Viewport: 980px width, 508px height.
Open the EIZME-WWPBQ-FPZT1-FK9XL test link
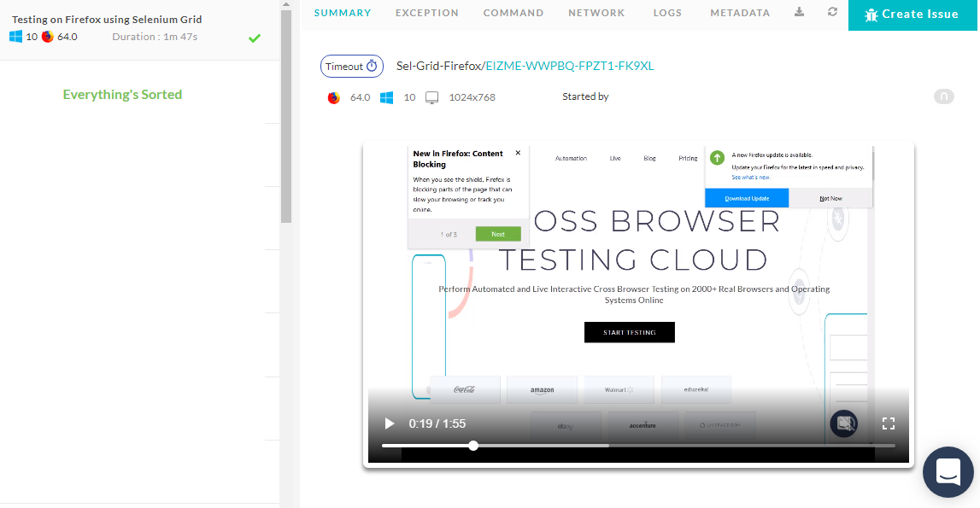[570, 67]
